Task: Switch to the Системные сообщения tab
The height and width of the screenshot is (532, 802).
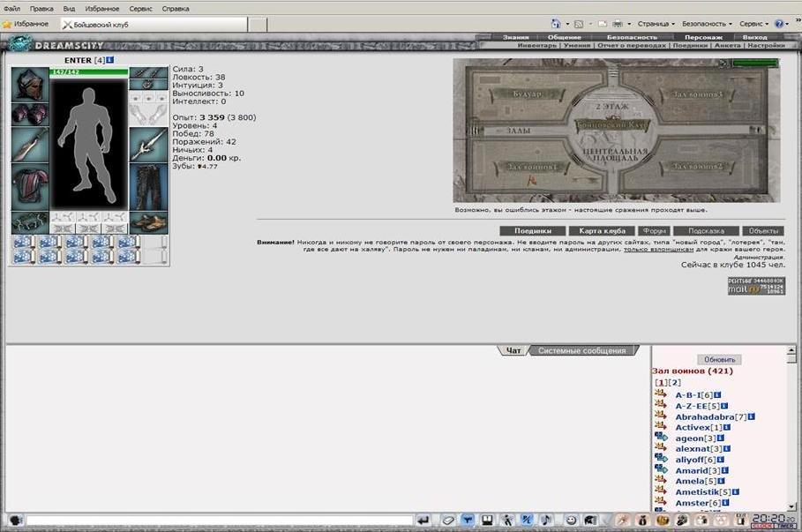Action: pos(582,350)
